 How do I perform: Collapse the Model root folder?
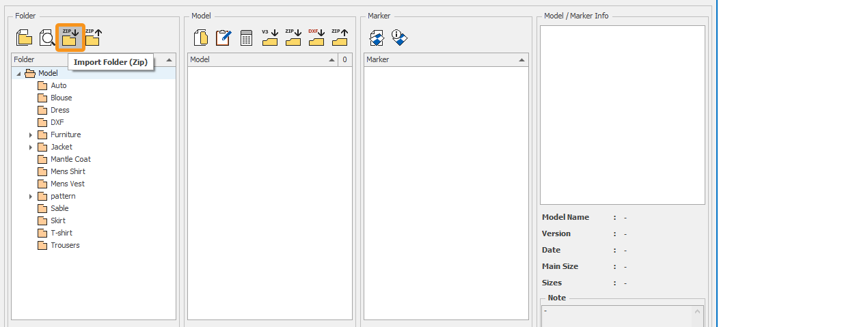18,74
